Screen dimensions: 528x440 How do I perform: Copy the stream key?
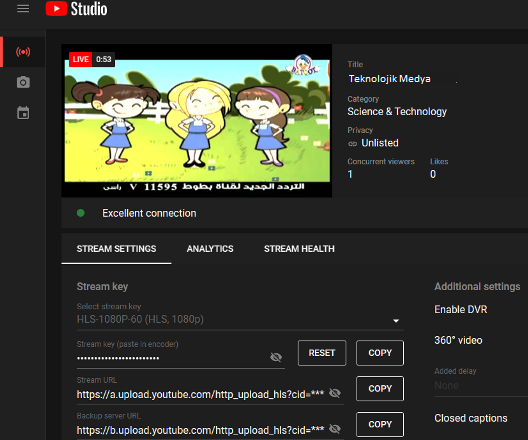(x=380, y=353)
